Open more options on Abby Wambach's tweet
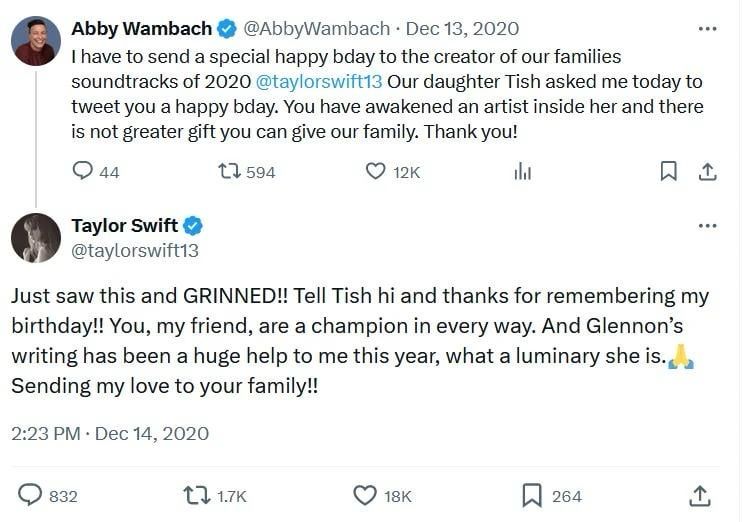 (x=707, y=28)
